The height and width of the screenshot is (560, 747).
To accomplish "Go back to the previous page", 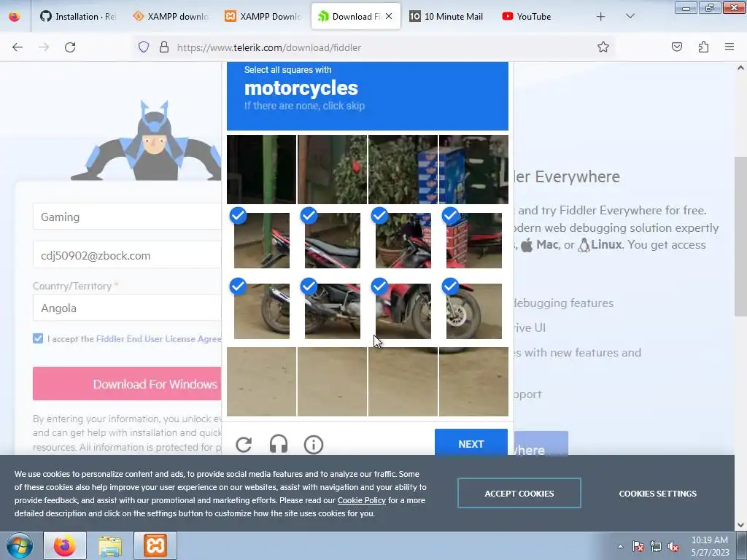I will point(18,47).
